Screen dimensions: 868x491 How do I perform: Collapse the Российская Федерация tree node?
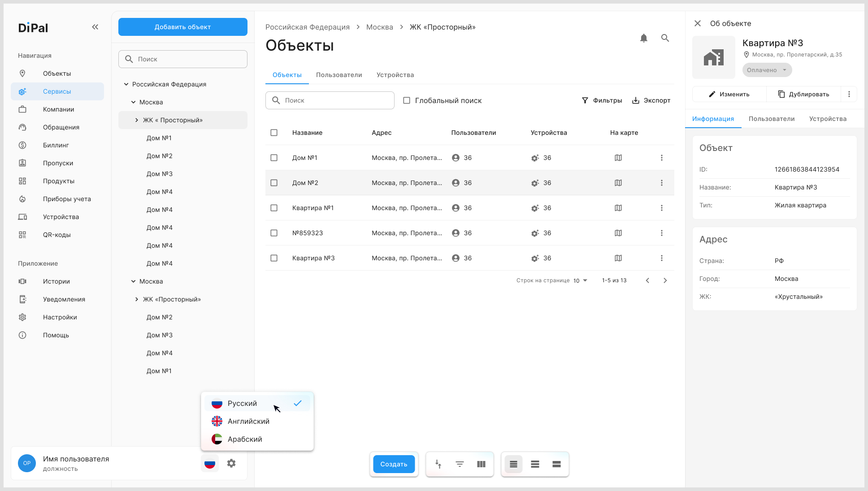(x=126, y=84)
